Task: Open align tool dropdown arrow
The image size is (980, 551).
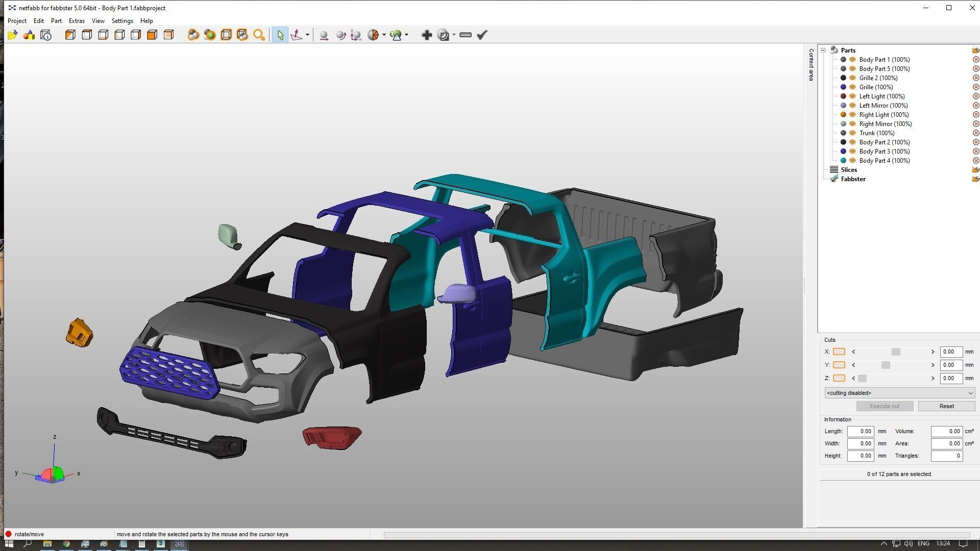Action: coord(307,35)
